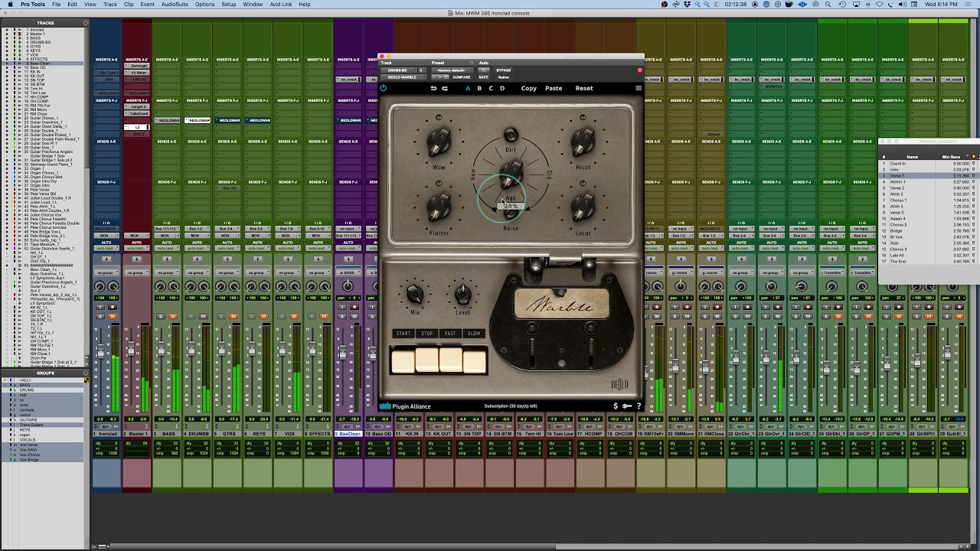Open the File menu

[57, 4]
